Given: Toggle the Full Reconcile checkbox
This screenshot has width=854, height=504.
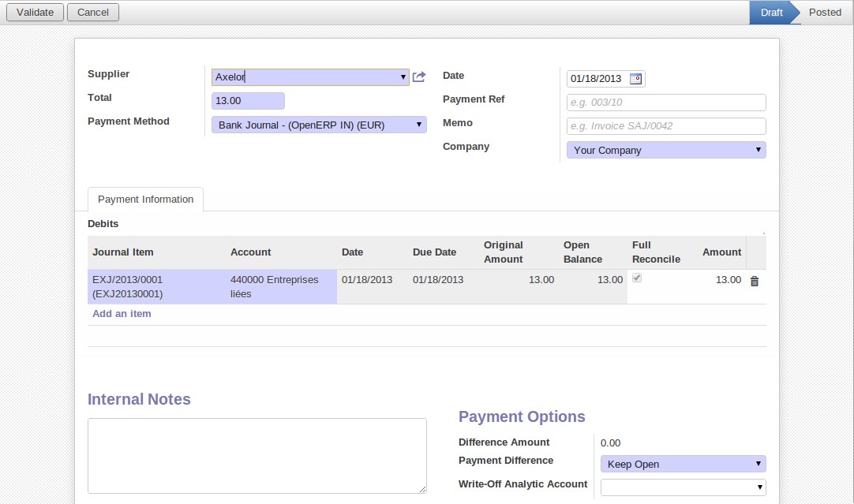Looking at the screenshot, I should [637, 278].
